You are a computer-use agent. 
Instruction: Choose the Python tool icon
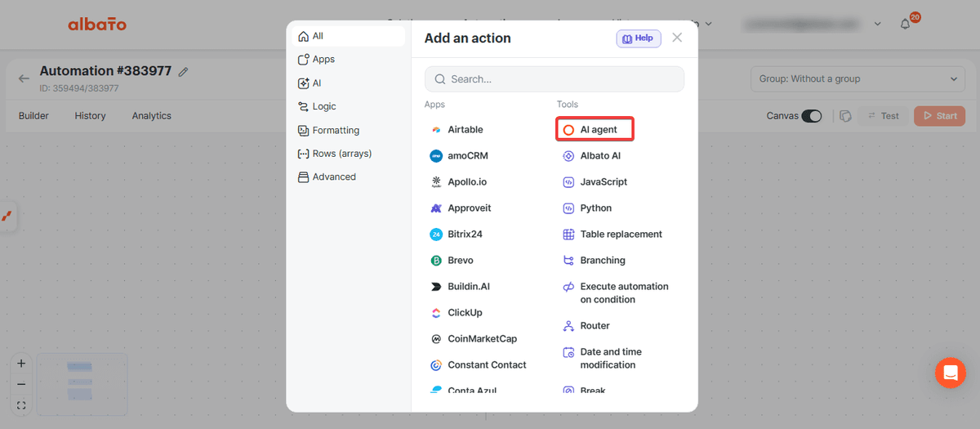click(x=568, y=208)
